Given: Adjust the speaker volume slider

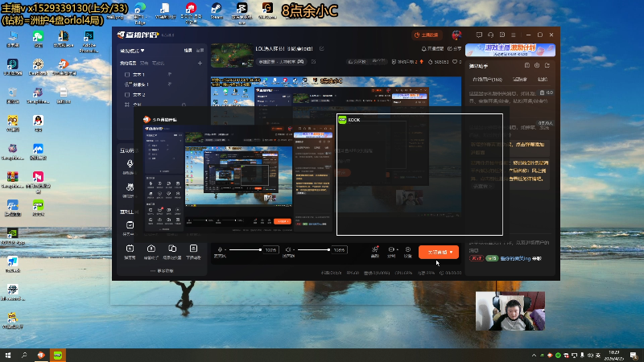Looking at the screenshot, I should (313, 249).
